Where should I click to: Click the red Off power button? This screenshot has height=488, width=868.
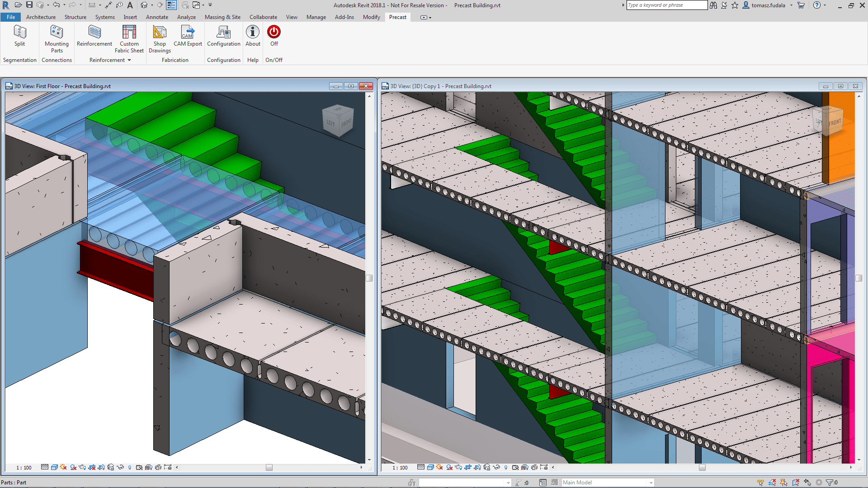coord(274,33)
